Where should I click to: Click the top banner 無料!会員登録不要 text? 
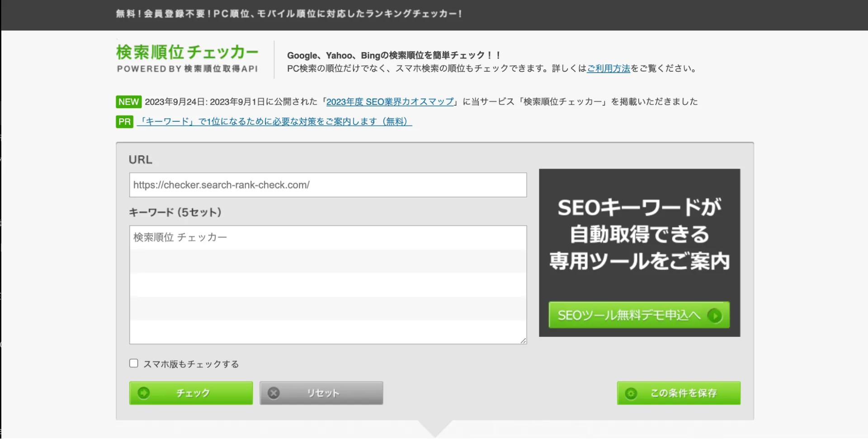pyautogui.click(x=289, y=14)
